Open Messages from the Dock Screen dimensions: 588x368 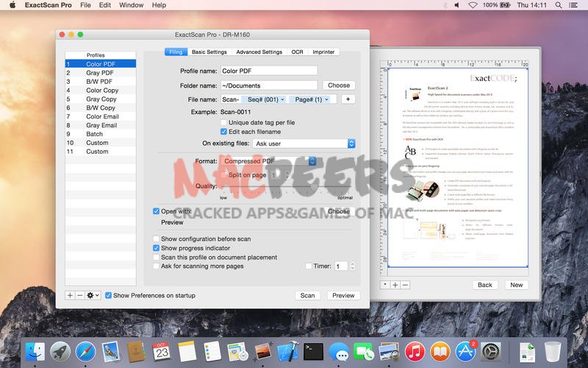(x=339, y=352)
